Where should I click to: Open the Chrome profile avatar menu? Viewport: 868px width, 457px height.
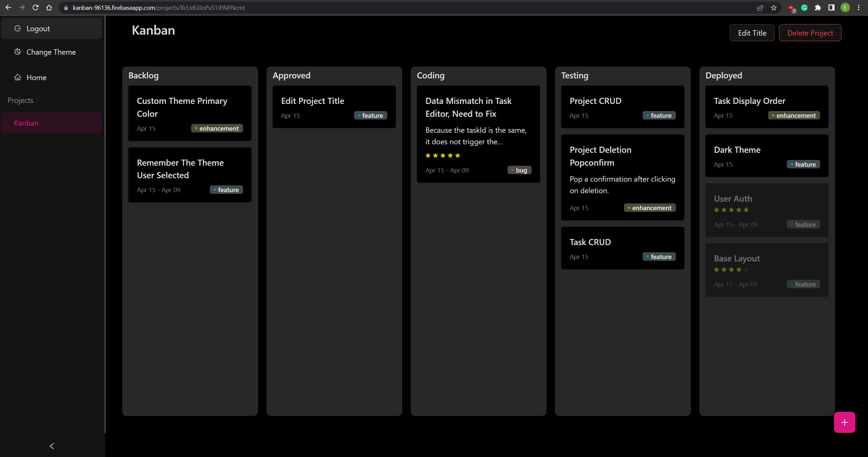point(845,7)
